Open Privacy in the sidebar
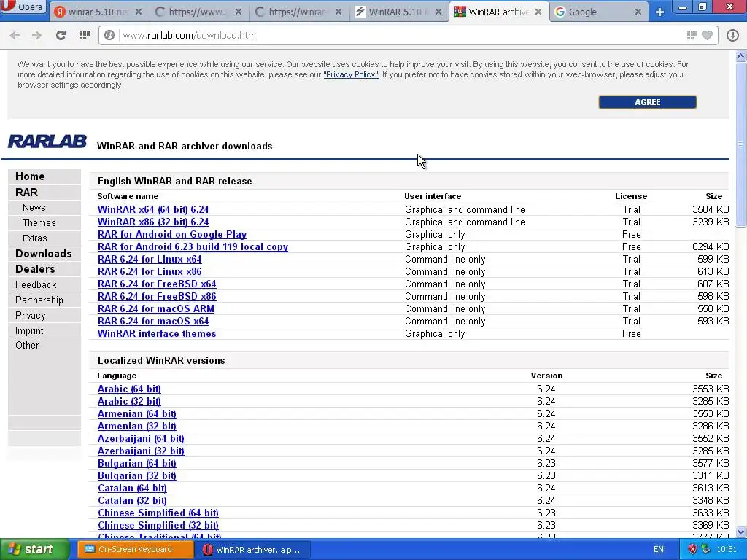Image resolution: width=747 pixels, height=560 pixels. coord(30,315)
